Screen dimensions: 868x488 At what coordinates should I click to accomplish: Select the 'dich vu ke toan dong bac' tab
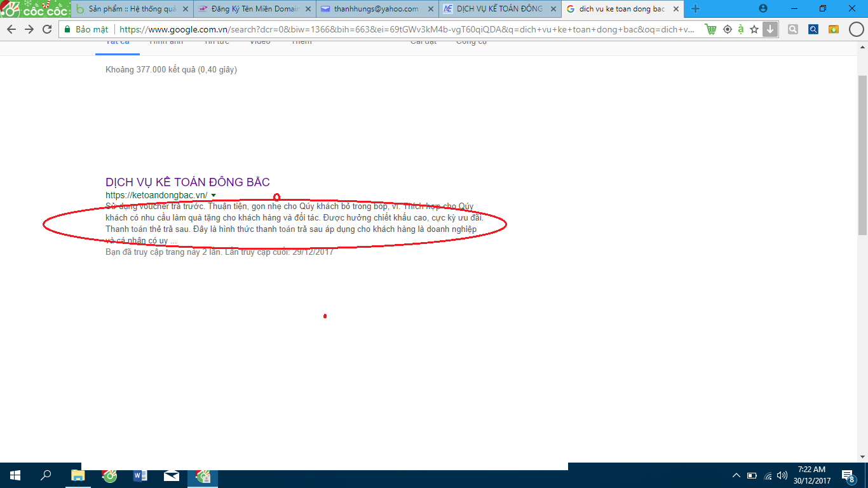tap(622, 9)
